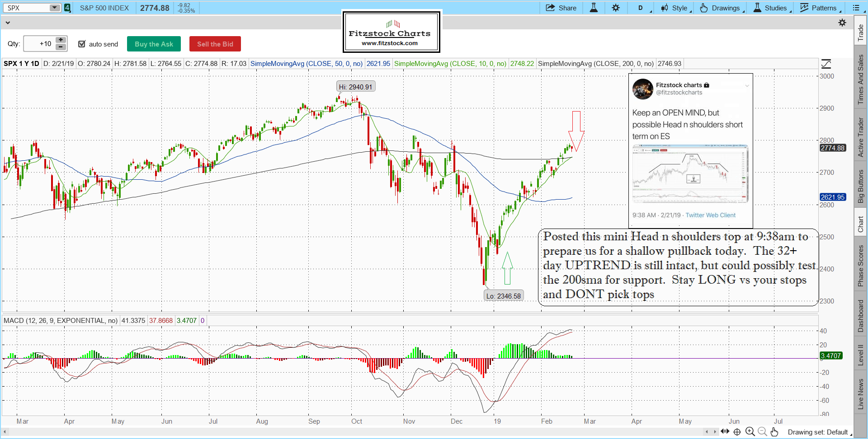This screenshot has height=439, width=868.
Task: Open the trade bar settings gear
Action: click(842, 23)
